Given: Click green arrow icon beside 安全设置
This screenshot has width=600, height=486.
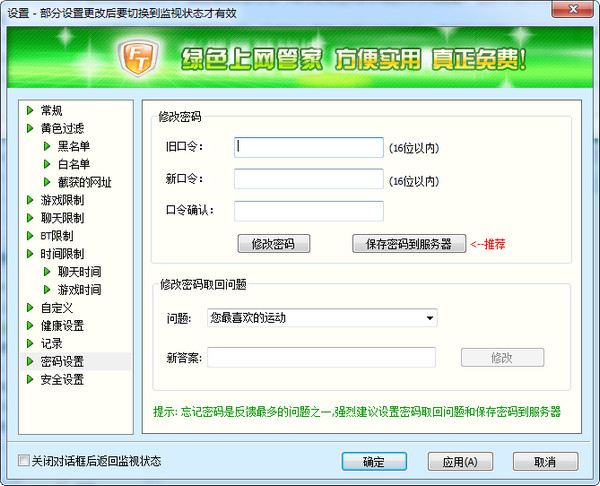Looking at the screenshot, I should coord(30,380).
